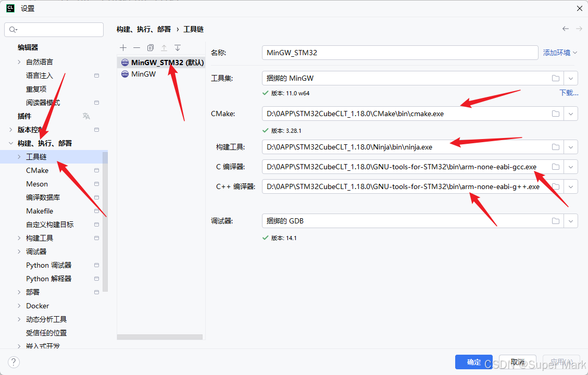This screenshot has height=375, width=588.
Task: Expand the Docker tree node
Action: [19, 306]
